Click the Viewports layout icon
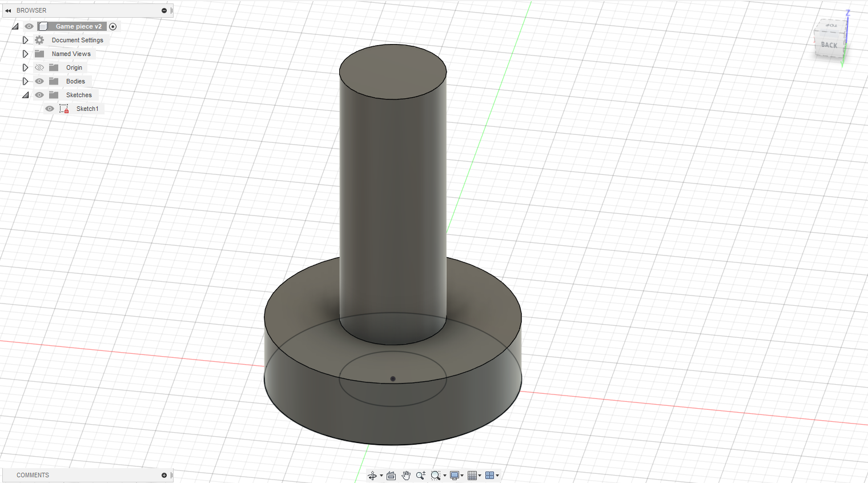The width and height of the screenshot is (868, 483). (x=489, y=476)
